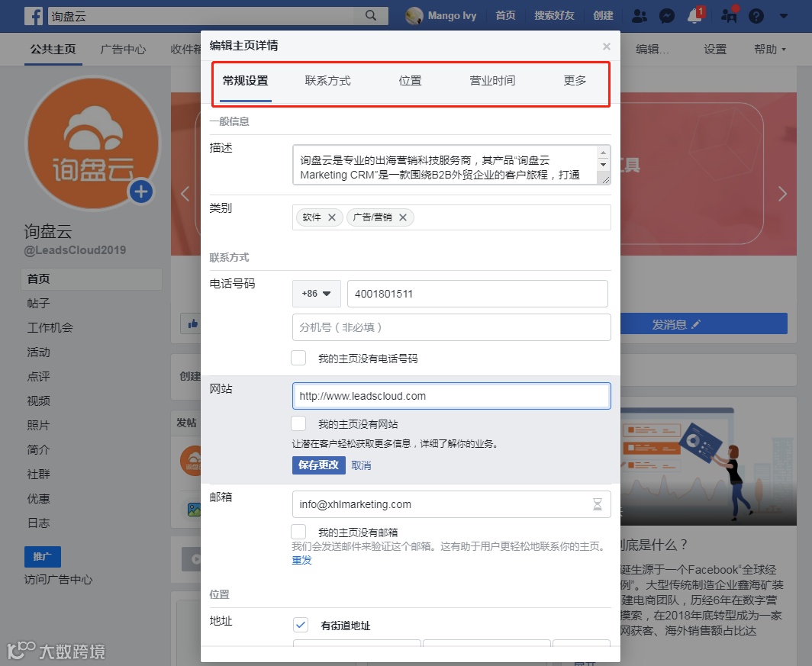812x666 pixels.
Task: Click the phone number input field
Action: 478,294
